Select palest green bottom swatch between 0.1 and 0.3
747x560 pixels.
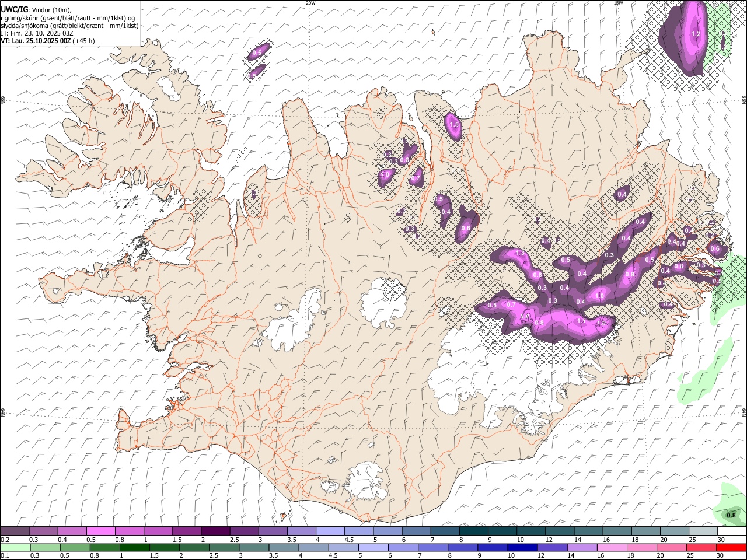pyautogui.click(x=15, y=547)
